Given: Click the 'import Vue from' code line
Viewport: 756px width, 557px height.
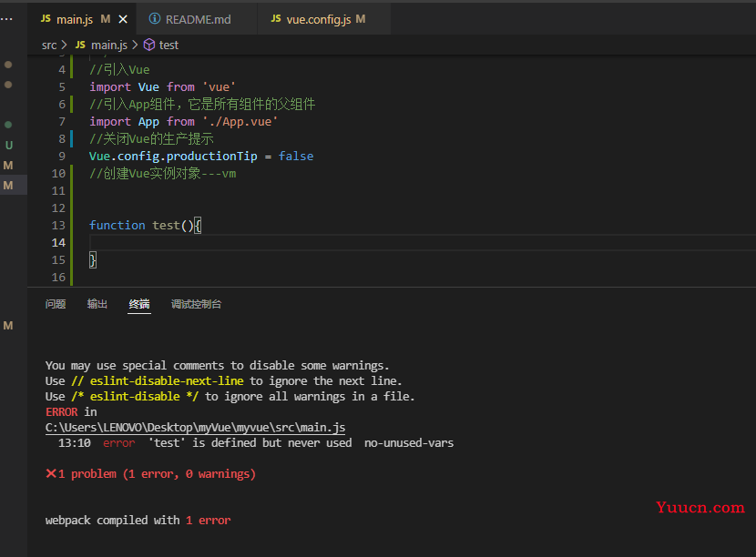Looking at the screenshot, I should pyautogui.click(x=162, y=86).
